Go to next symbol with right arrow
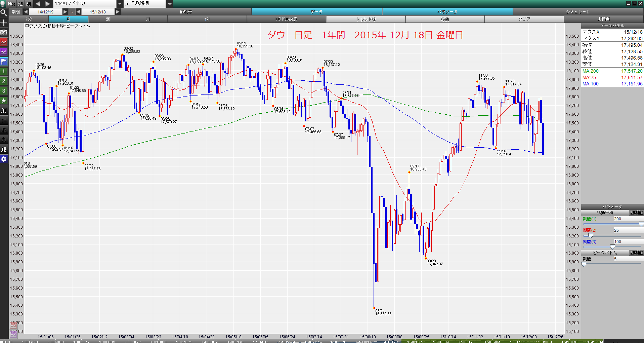The height and width of the screenshot is (343, 644). click(x=48, y=4)
